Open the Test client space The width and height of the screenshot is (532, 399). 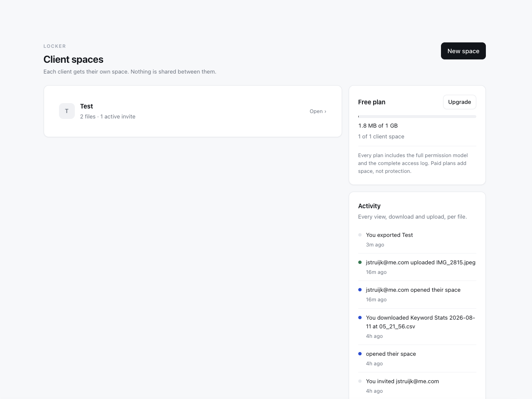(318, 111)
